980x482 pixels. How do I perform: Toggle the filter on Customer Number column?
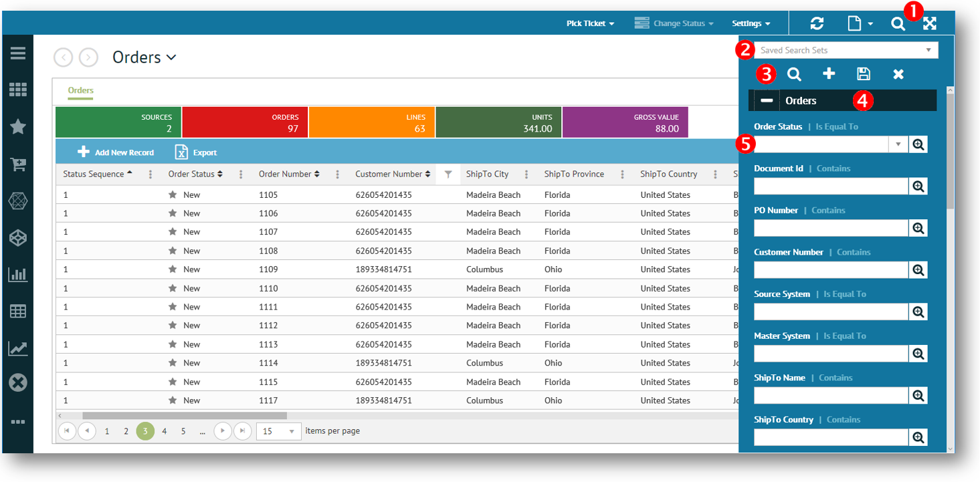[449, 174]
